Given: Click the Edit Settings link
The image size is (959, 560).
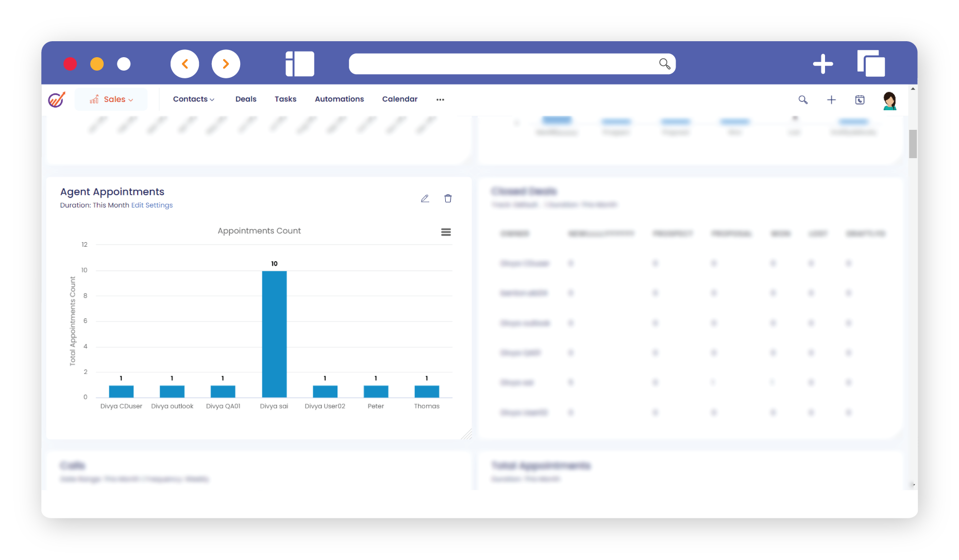Looking at the screenshot, I should pos(152,205).
